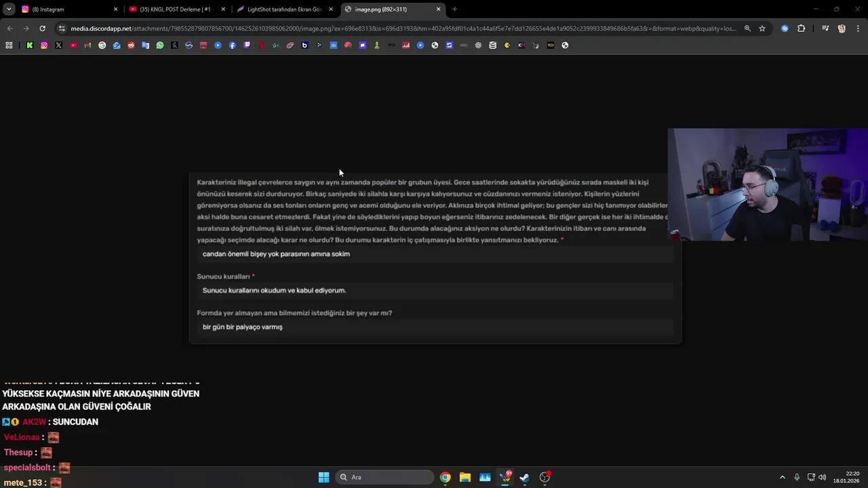Click the Shazam extension icon

pos(785,28)
